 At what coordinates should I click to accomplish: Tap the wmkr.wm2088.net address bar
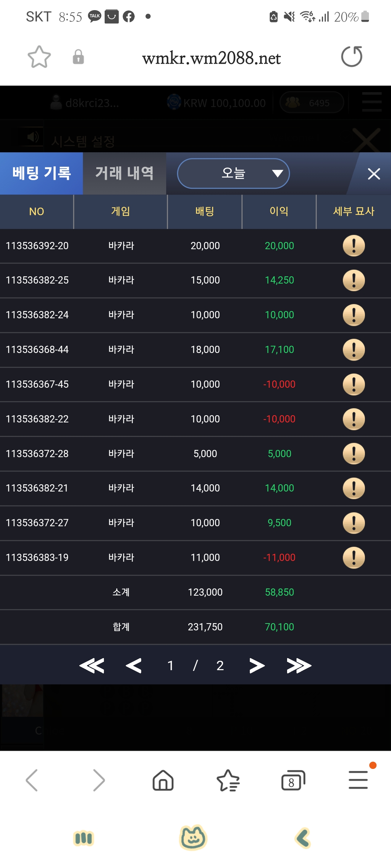point(211,58)
